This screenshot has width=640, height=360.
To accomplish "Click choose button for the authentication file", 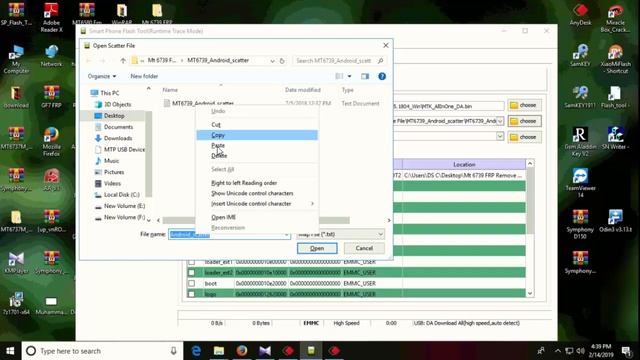I will [524, 137].
